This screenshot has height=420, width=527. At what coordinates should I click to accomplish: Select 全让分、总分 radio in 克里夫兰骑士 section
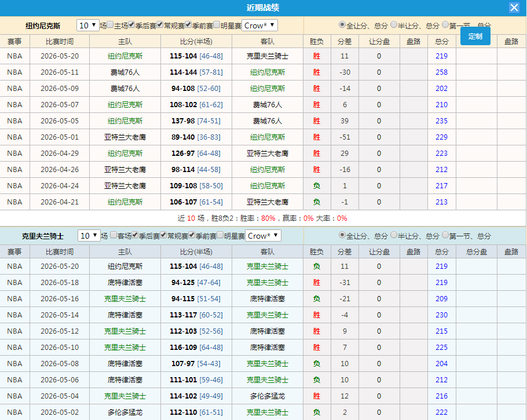click(342, 235)
